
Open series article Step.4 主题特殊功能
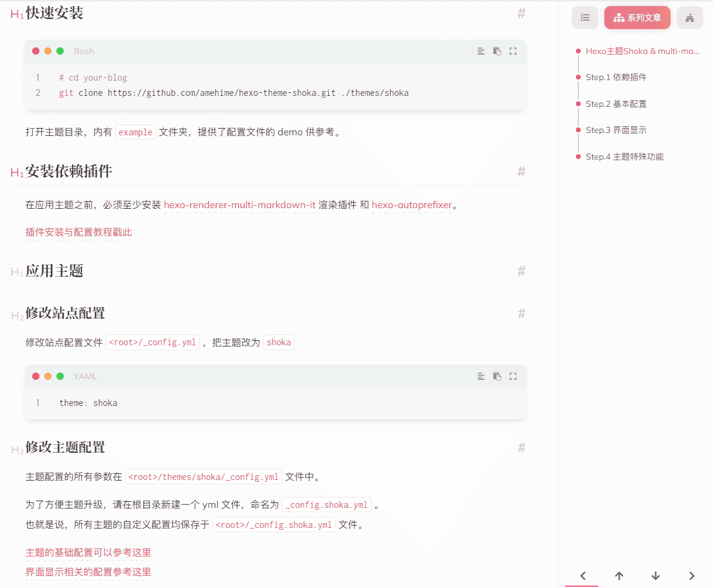tap(625, 157)
